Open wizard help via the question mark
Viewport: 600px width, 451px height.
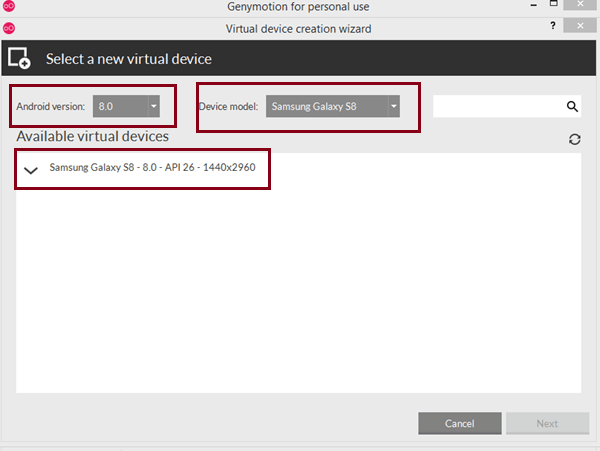coord(553,27)
